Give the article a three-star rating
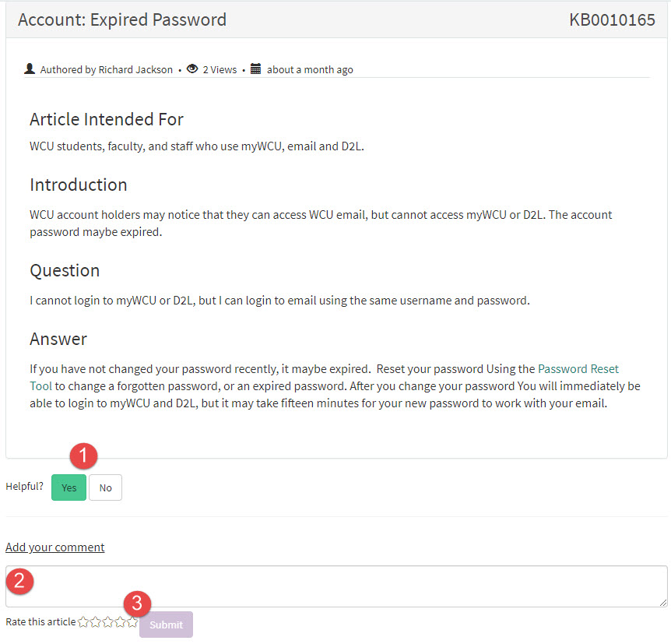The width and height of the screenshot is (671, 644). [x=108, y=622]
